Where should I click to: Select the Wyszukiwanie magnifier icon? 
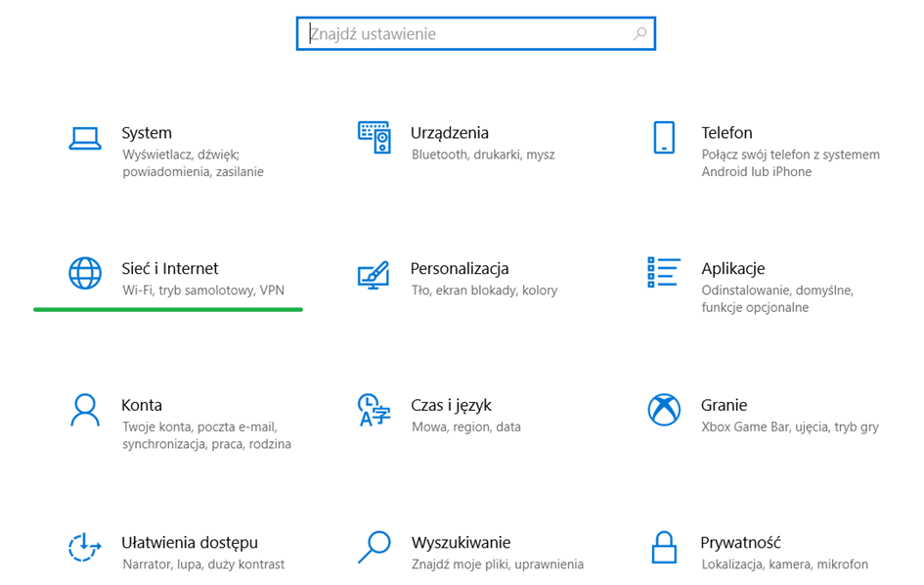(374, 547)
